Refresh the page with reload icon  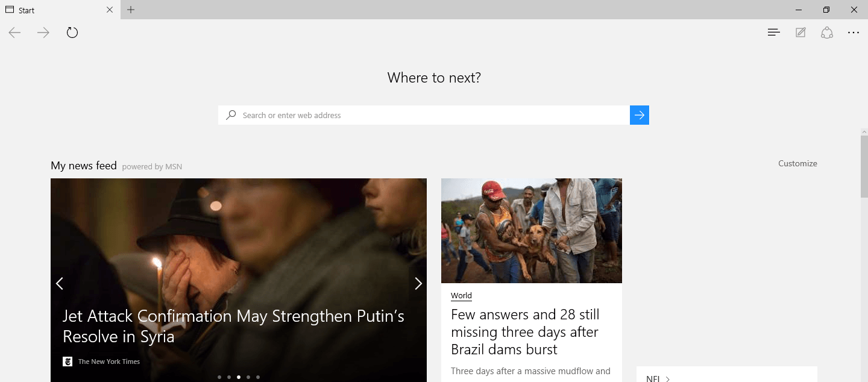[72, 33]
